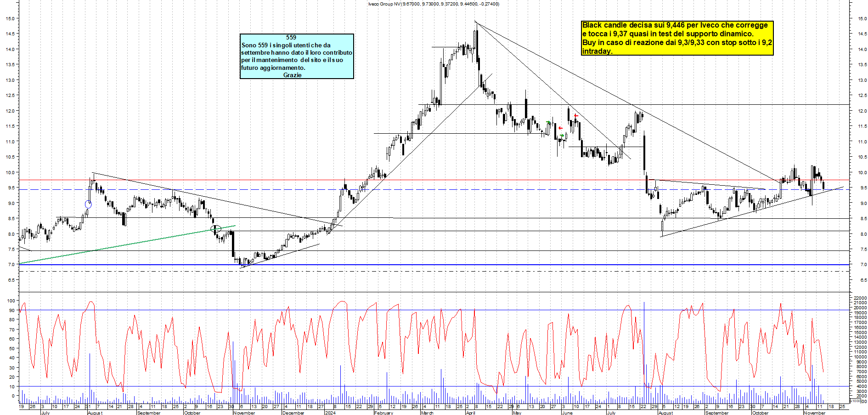Click the '15.0' price label on left axis
Screen dimensions: 868x415
pos(10,18)
